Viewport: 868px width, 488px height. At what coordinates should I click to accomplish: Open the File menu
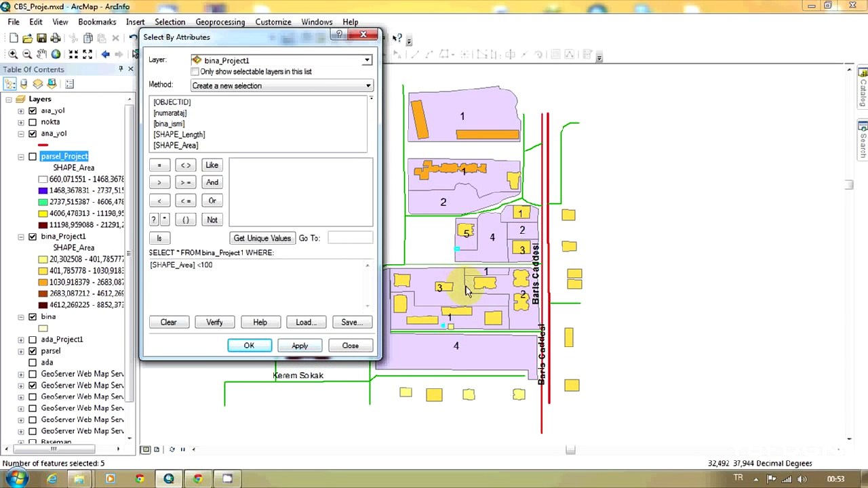pos(14,22)
